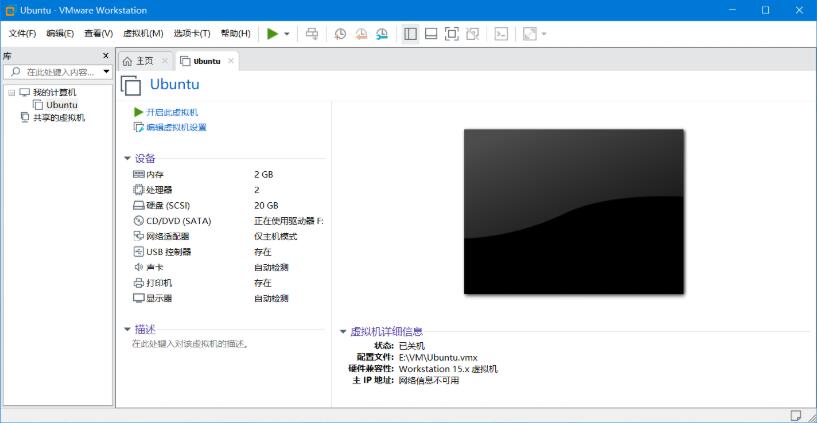Collapse the 描述 section
Screen dimensions: 817x423
coord(127,329)
